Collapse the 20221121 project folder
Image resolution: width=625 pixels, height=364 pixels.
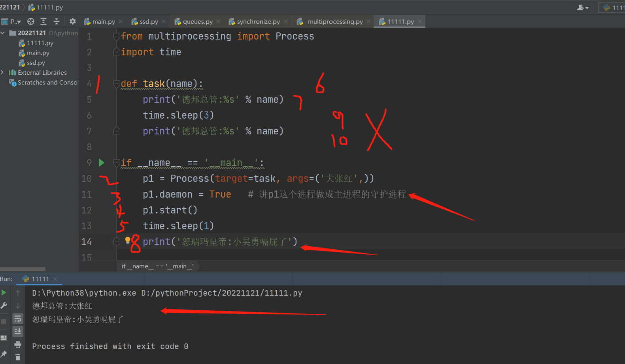(x=3, y=33)
